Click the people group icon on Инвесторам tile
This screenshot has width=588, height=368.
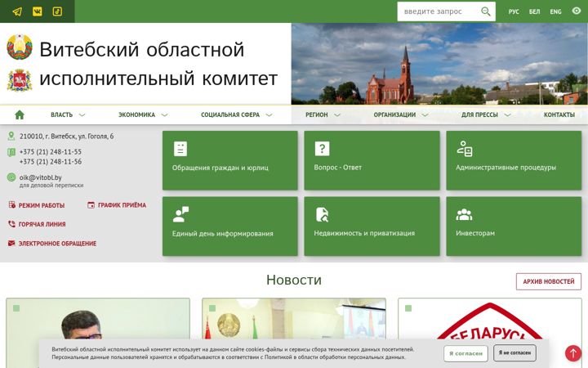click(x=464, y=214)
